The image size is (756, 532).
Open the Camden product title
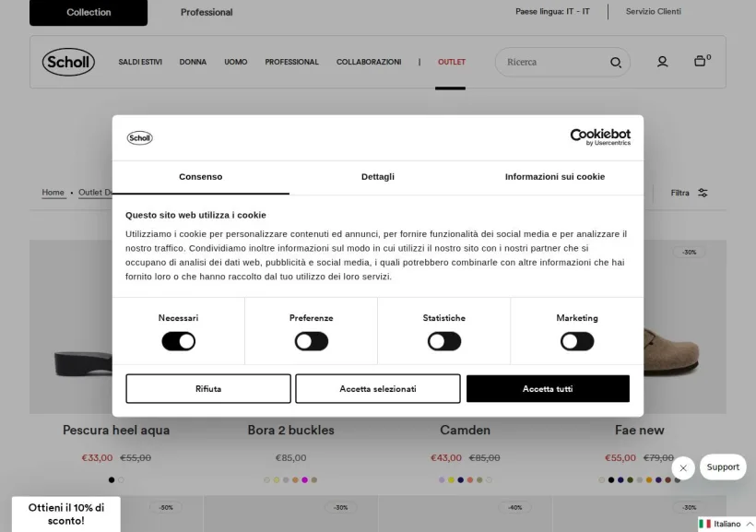(466, 431)
